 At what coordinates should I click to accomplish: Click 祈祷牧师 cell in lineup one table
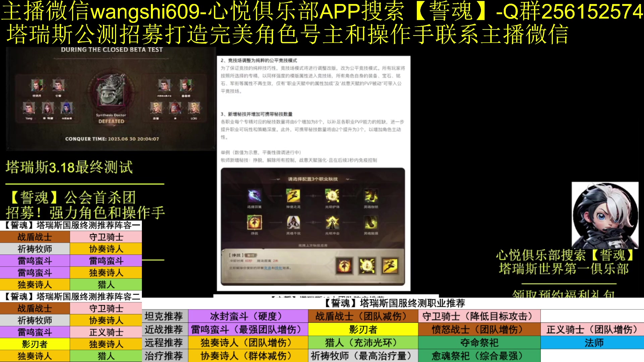point(35,249)
